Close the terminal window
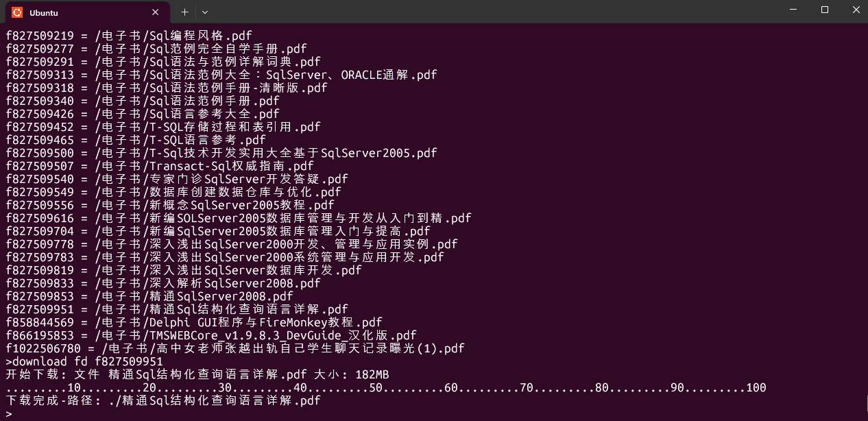Image resolution: width=868 pixels, height=421 pixels. [856, 10]
